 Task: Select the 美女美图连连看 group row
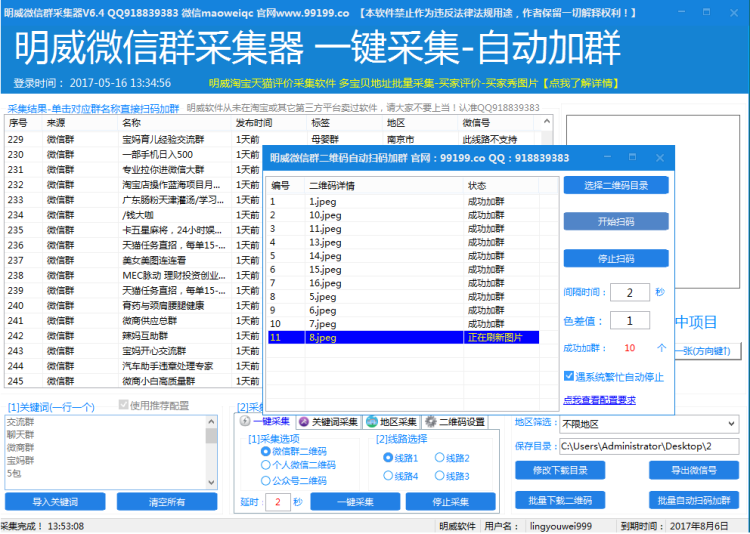[x=134, y=260]
